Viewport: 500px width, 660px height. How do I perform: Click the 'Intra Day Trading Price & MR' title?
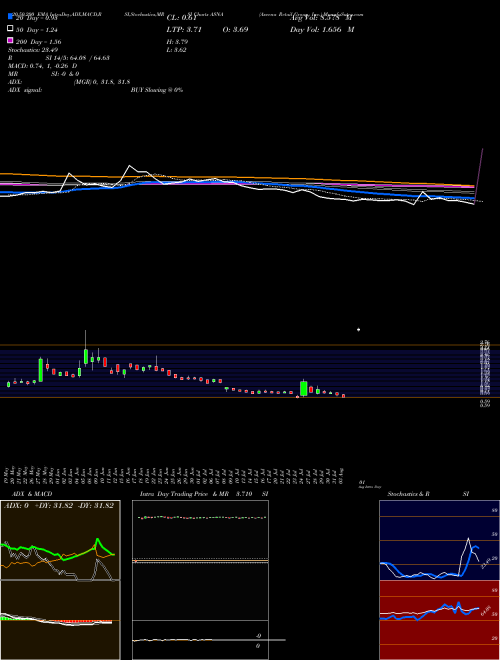tap(184, 494)
